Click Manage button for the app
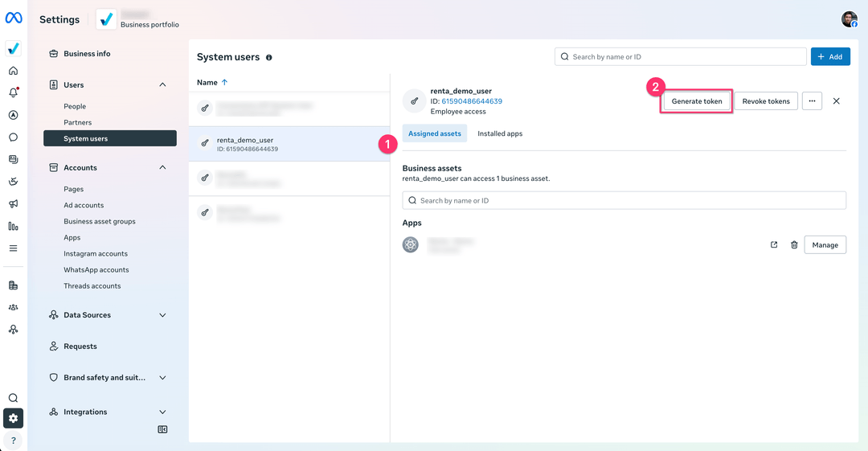This screenshot has width=868, height=451. (825, 245)
